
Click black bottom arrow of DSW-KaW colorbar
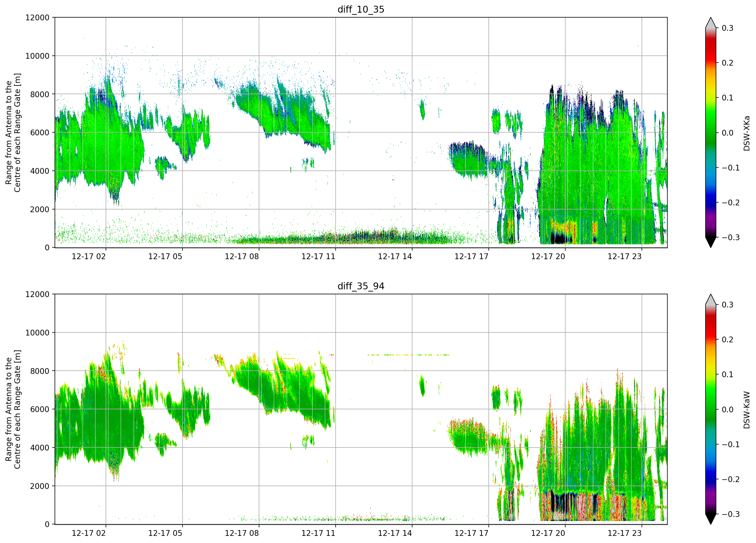point(711,519)
